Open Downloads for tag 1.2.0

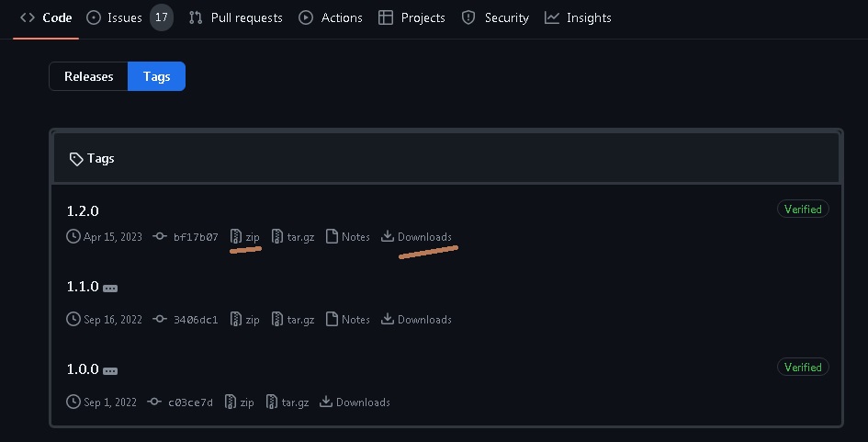point(417,237)
